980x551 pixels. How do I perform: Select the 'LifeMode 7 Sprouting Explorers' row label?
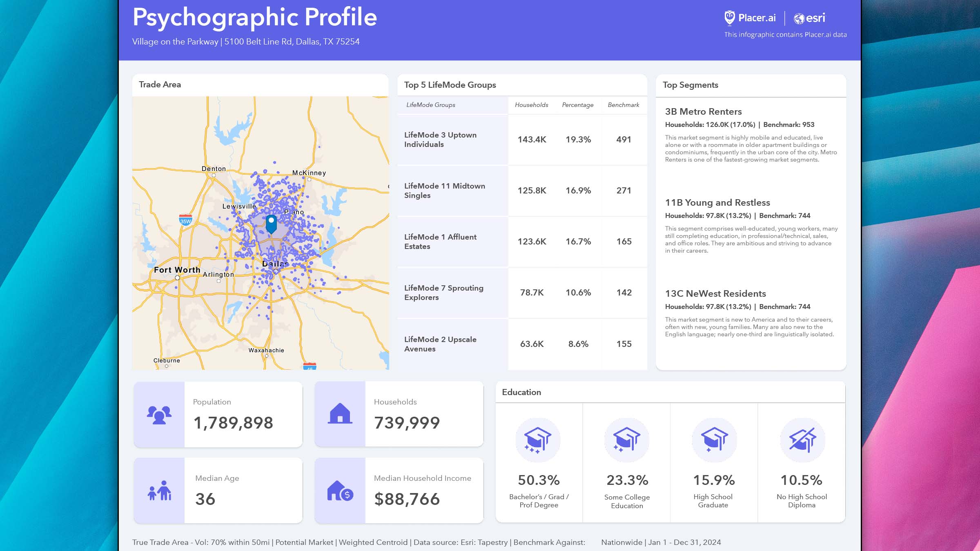point(444,293)
